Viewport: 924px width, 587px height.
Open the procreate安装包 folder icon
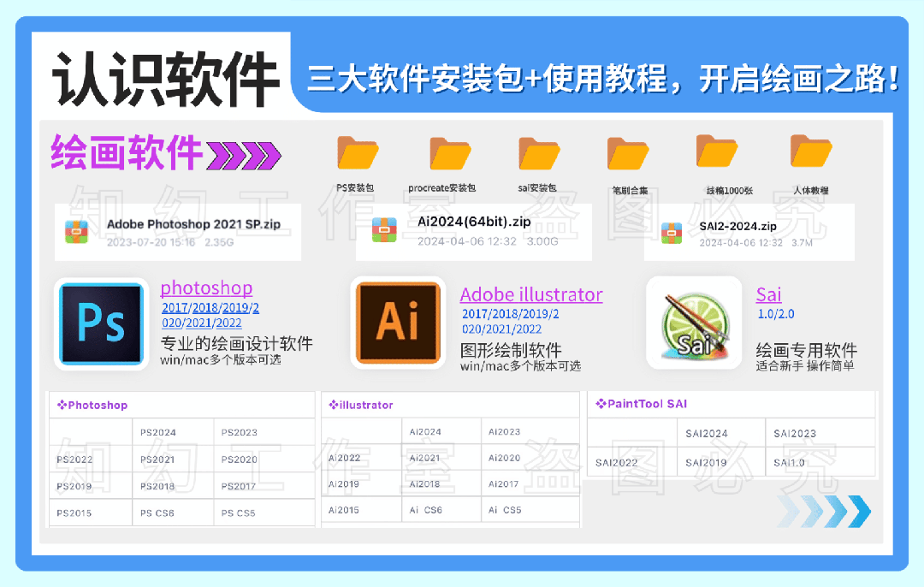click(x=450, y=153)
